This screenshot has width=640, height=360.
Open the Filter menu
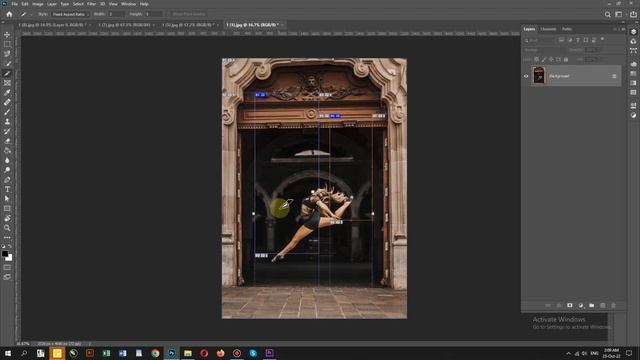(91, 4)
